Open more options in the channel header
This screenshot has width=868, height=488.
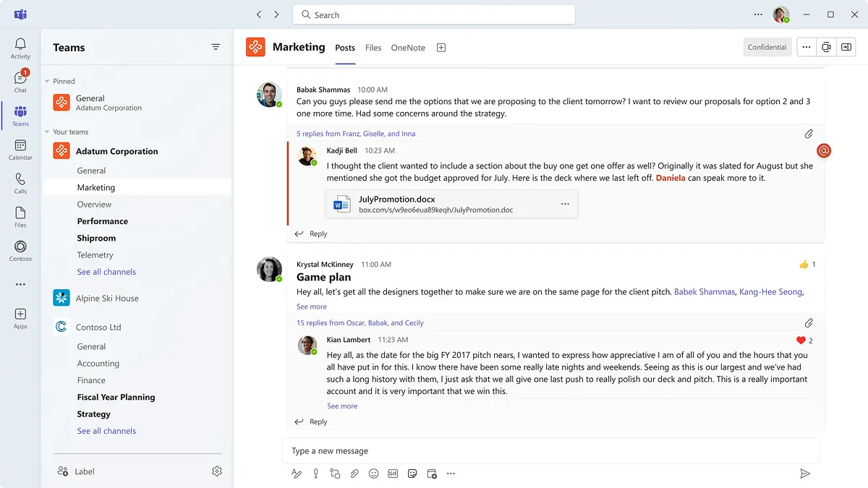click(807, 47)
